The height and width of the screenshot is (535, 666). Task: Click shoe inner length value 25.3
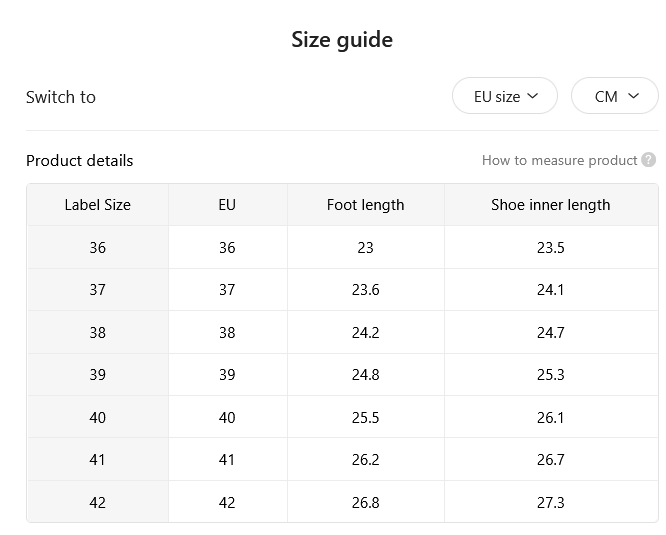(551, 375)
